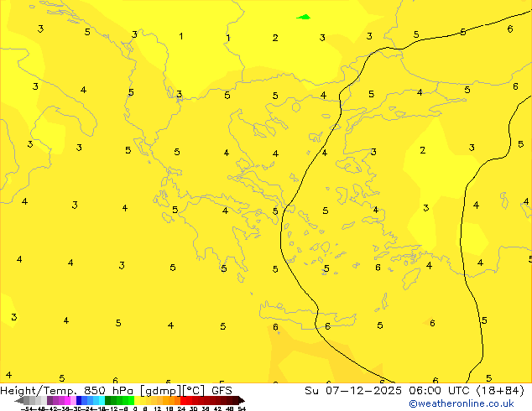Pick the cyan segment of the color legend
The width and height of the screenshot is (532, 411).
98,400
